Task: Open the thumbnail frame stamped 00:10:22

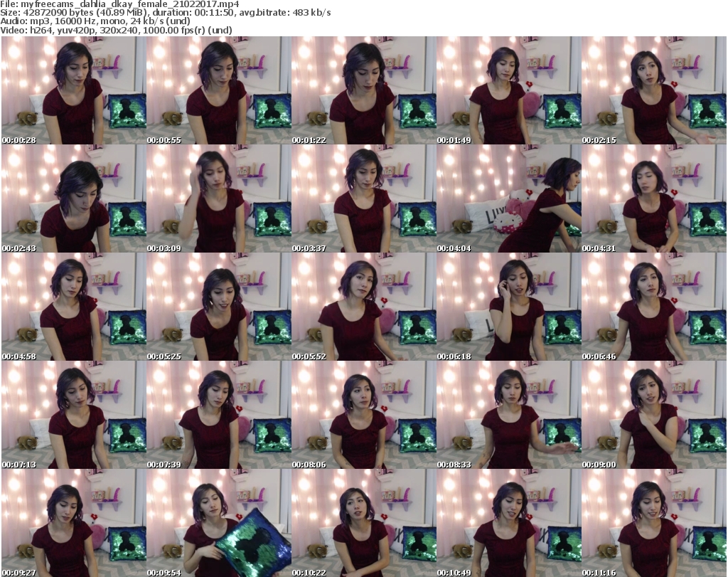Action: [363, 523]
